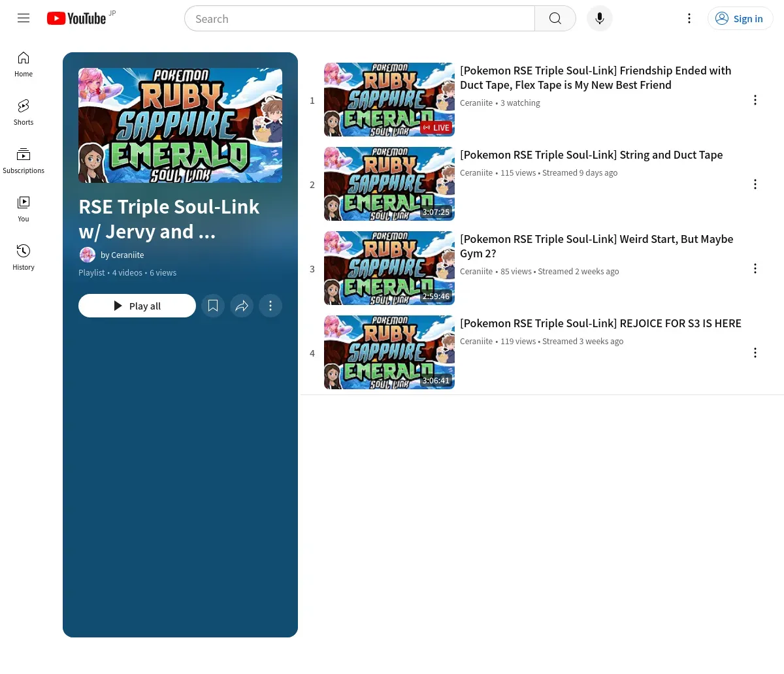Play all videos in playlist
The image size is (784, 674).
137,306
